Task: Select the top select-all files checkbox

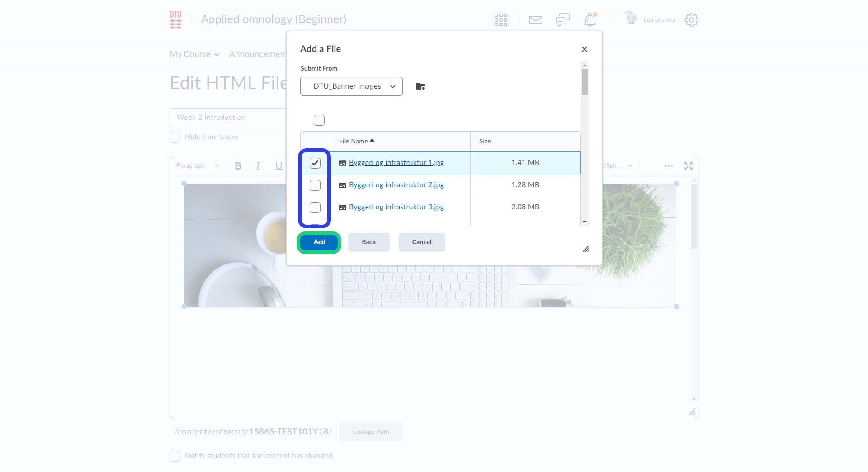Action: (319, 120)
